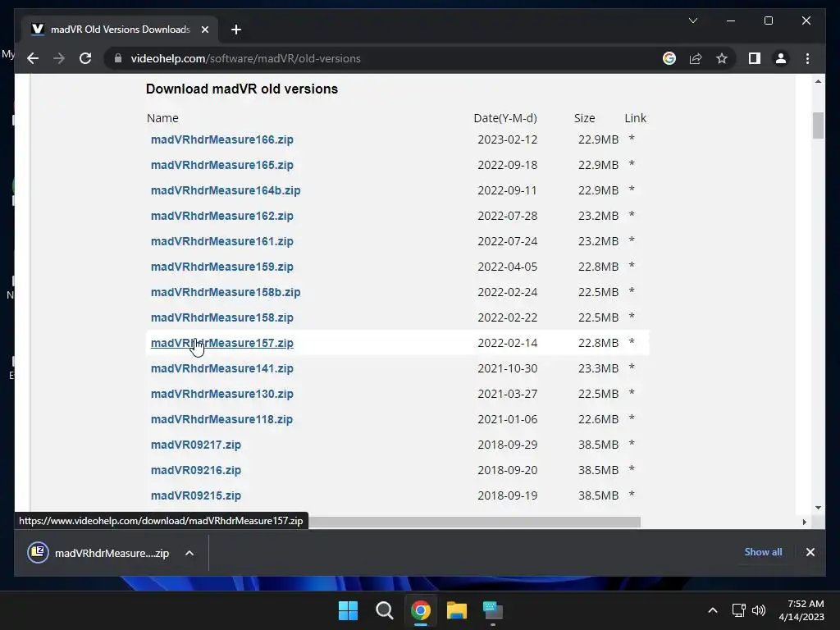Download madVRhdrMeasure118.zip

tap(221, 419)
